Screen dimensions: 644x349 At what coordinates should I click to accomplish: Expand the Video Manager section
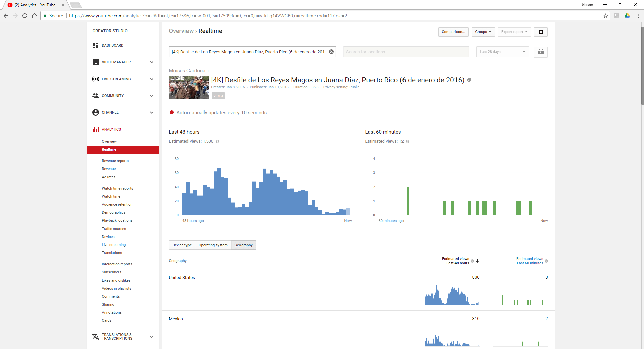click(152, 62)
